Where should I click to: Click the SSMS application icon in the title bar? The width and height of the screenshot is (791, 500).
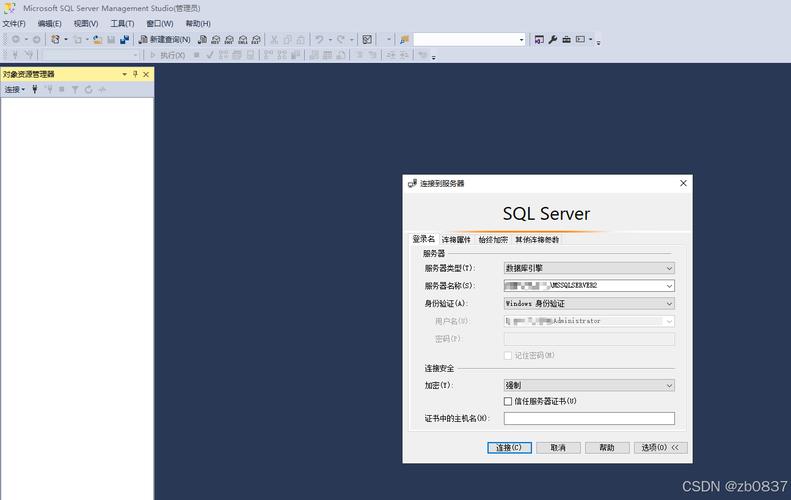pos(10,8)
